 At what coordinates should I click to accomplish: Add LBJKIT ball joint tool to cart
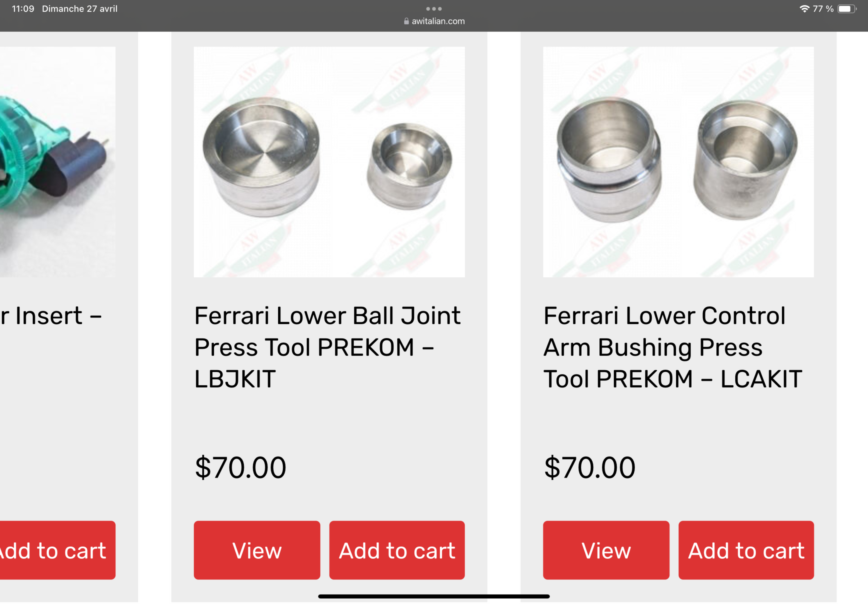pyautogui.click(x=397, y=550)
